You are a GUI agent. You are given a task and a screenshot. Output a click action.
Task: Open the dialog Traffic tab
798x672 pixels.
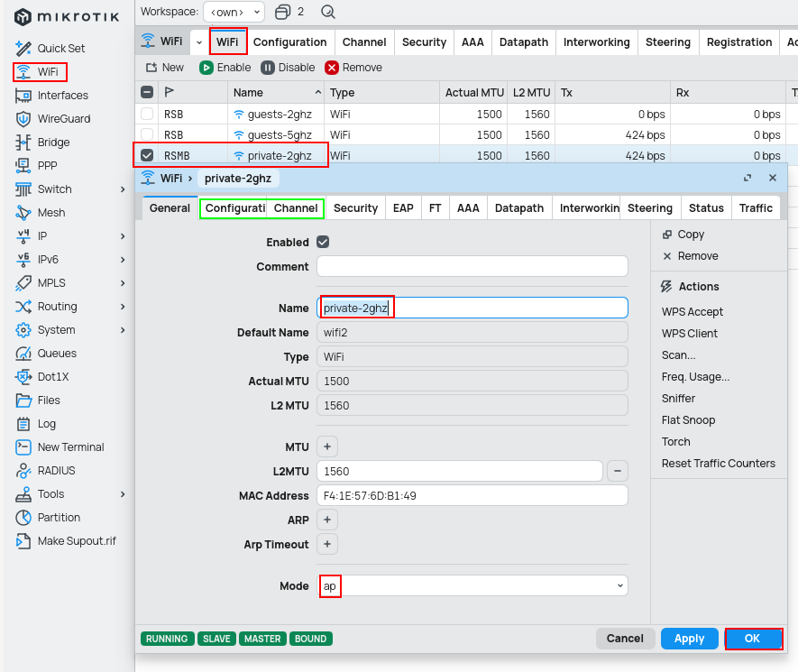point(756,208)
